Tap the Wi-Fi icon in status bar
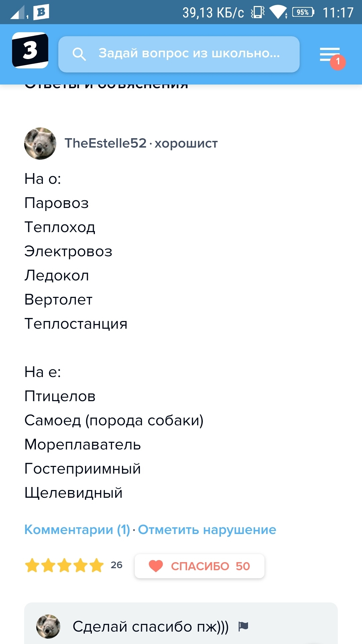 tap(278, 12)
